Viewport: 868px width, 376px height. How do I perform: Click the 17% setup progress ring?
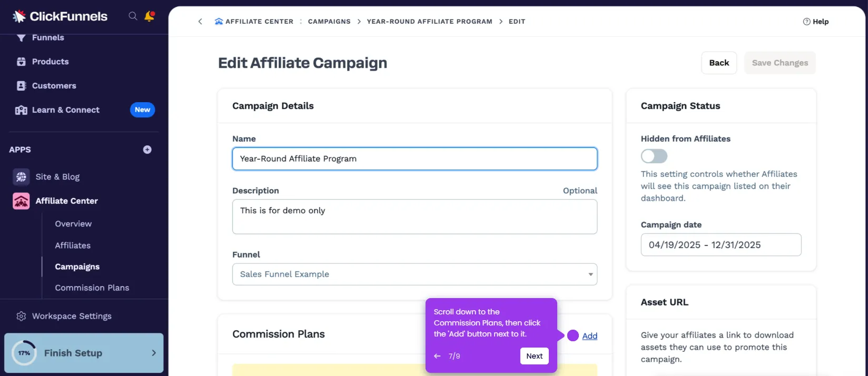pos(24,353)
